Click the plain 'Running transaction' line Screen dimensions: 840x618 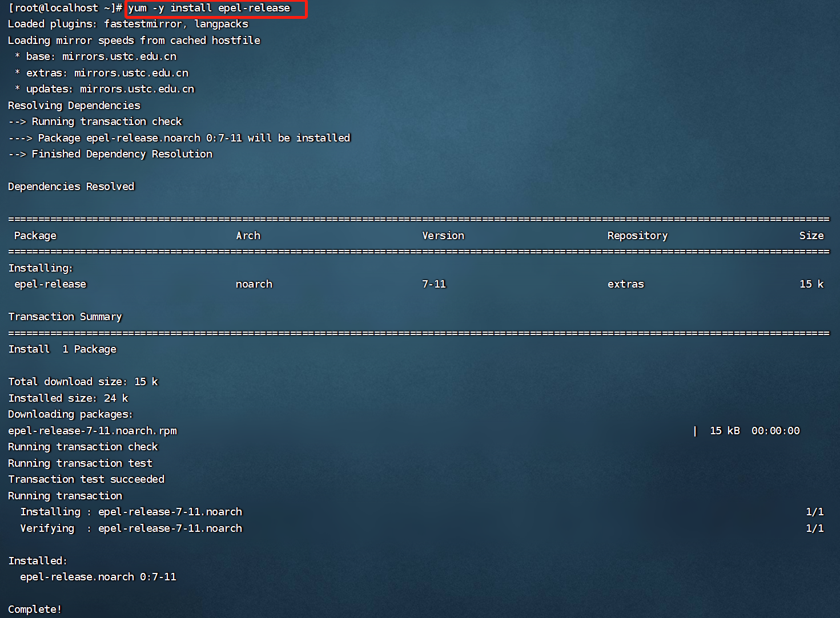(x=65, y=496)
